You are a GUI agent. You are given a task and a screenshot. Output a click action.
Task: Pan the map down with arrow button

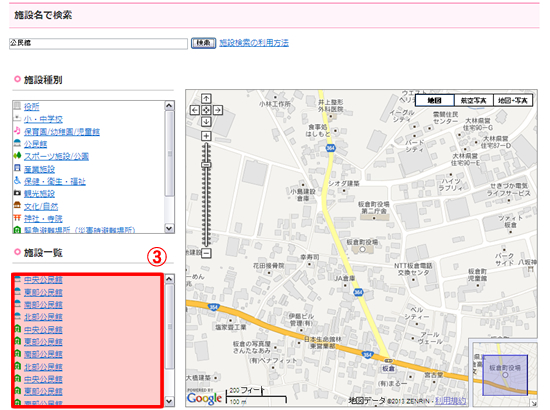pos(206,122)
